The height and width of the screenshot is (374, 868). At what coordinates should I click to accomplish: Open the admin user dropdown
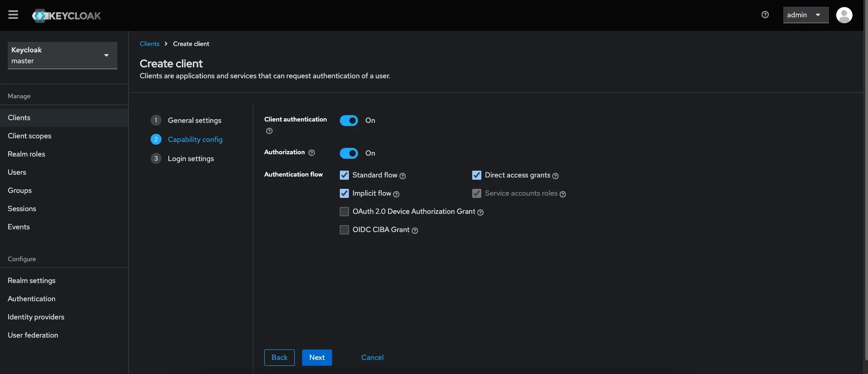(x=805, y=15)
